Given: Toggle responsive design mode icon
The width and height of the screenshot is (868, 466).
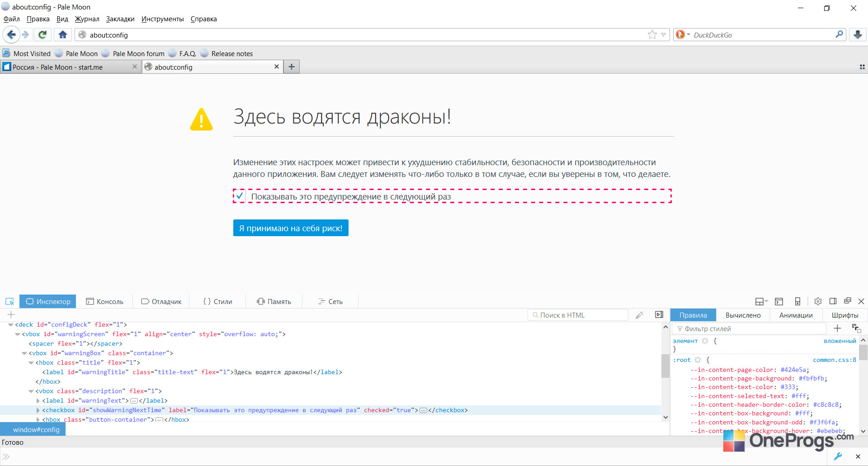Looking at the screenshot, I should tap(797, 302).
